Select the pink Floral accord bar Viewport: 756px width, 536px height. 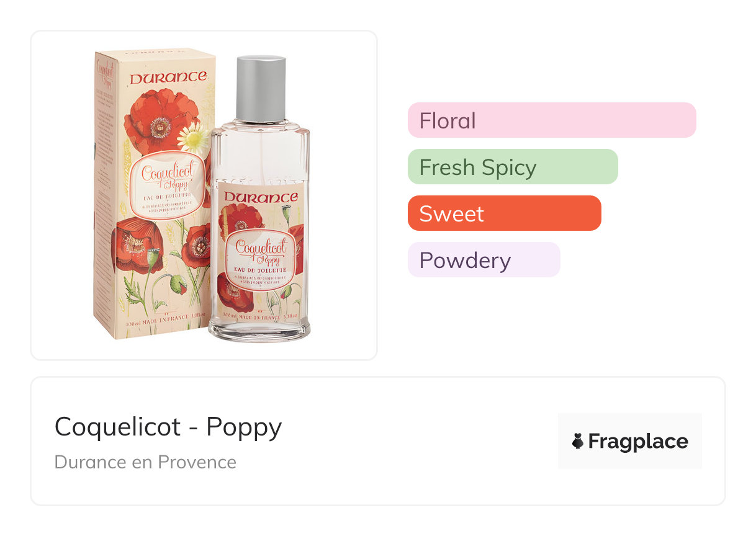(551, 120)
